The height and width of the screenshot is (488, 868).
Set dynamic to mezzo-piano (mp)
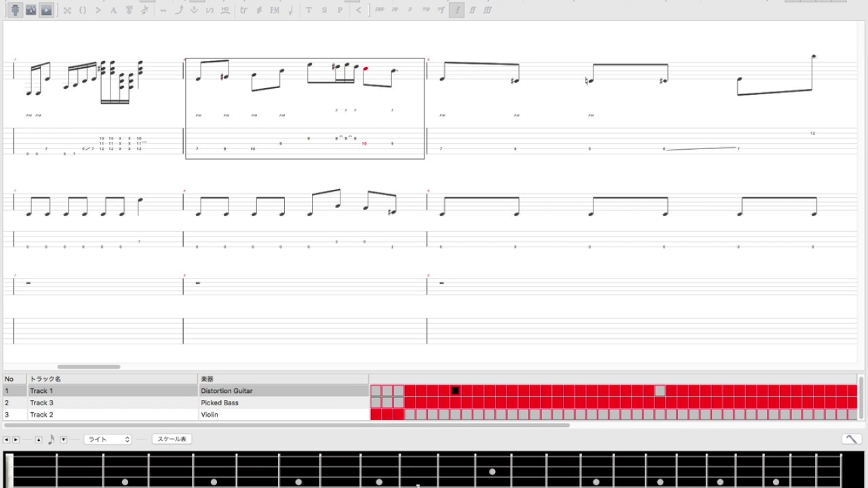426,10
